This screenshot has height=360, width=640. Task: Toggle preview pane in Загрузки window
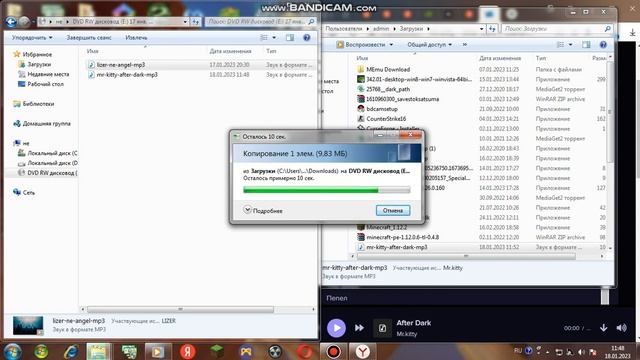[x=586, y=44]
